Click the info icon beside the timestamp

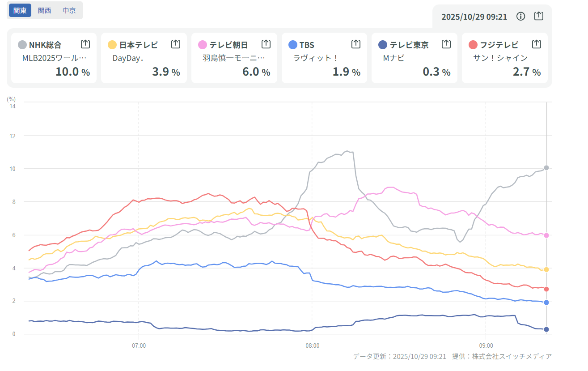point(520,17)
